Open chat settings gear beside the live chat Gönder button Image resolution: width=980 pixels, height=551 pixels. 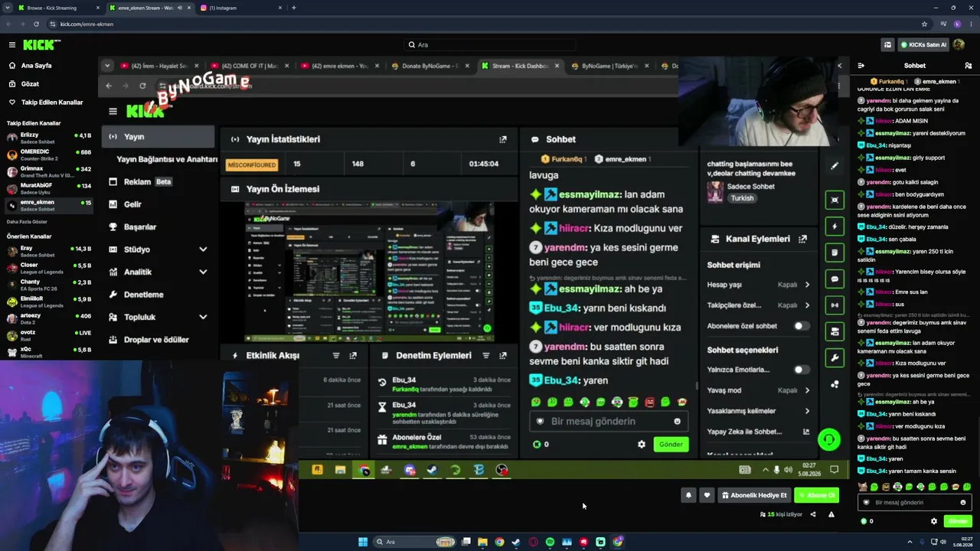tap(934, 521)
